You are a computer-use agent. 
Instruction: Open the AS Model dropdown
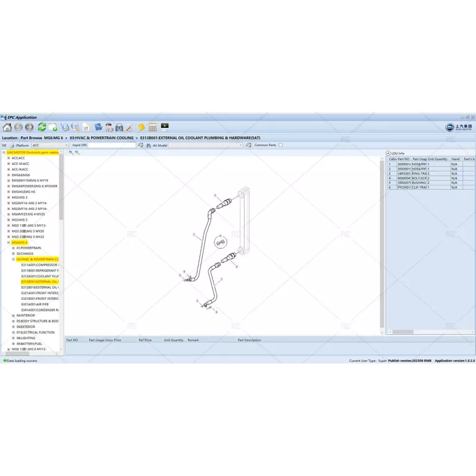[x=241, y=145]
